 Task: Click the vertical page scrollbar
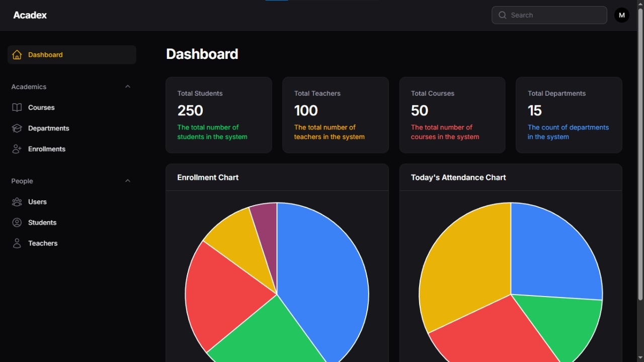pyautogui.click(x=640, y=151)
